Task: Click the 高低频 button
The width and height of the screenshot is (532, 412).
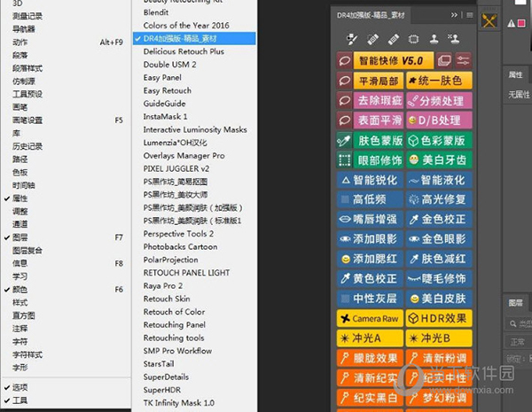Action: (x=370, y=199)
